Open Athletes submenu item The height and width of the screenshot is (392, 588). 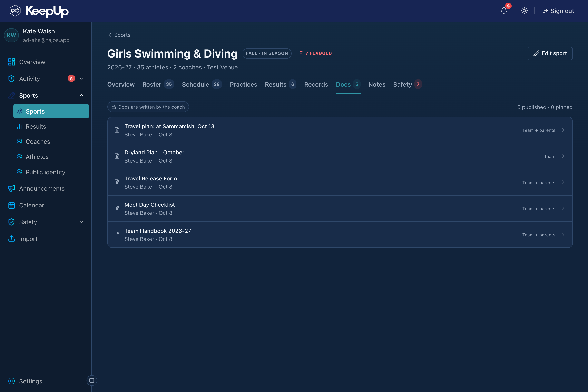coord(37,157)
